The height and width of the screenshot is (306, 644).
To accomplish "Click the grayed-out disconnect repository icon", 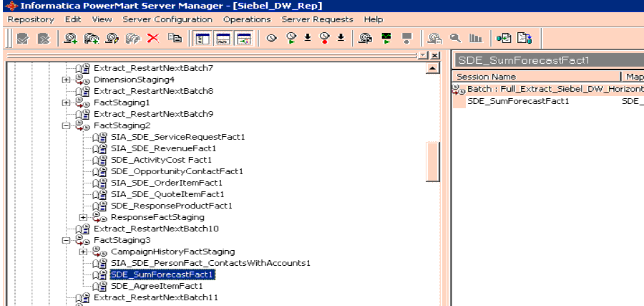I will pos(44,38).
